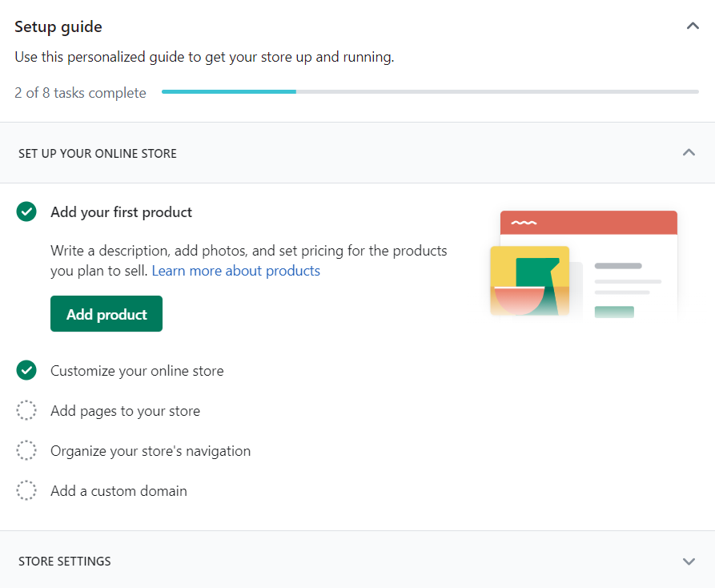
Task: Click the SET UP YOUR ONLINE STORE header
Action: [x=357, y=153]
